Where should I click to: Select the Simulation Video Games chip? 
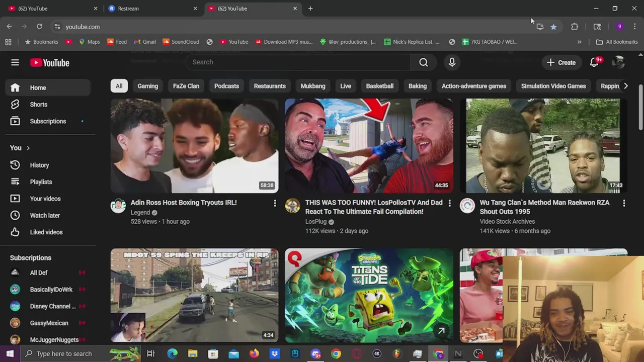coord(553,86)
